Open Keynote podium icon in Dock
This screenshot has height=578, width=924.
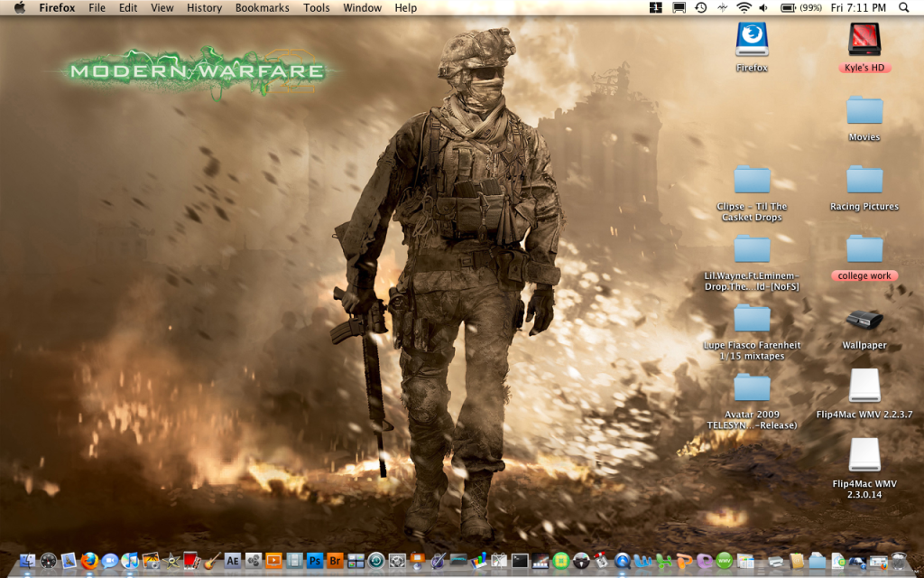pos(417,560)
